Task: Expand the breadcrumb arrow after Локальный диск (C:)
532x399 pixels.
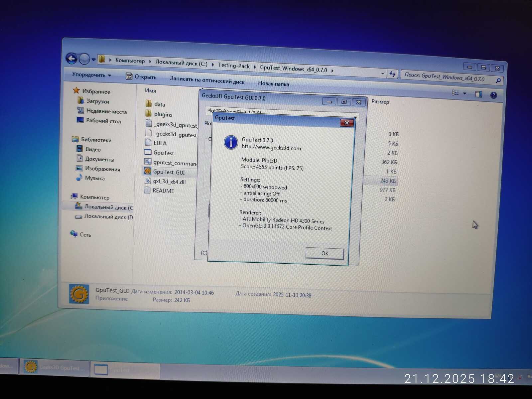Action: [x=213, y=65]
